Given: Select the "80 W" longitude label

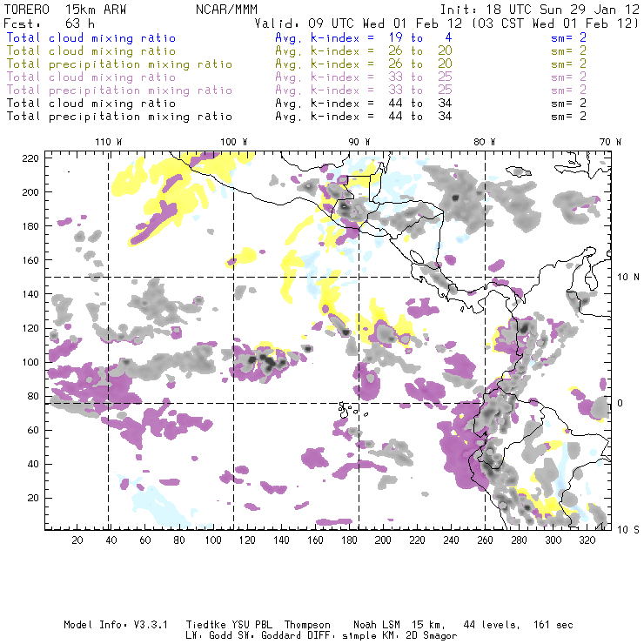Looking at the screenshot, I should [x=484, y=142].
